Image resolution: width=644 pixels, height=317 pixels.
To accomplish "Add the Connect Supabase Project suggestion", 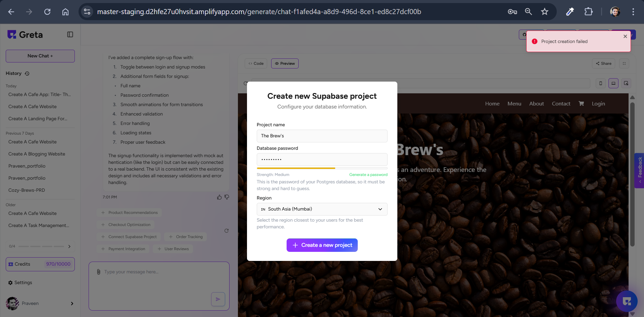I will point(129,237).
